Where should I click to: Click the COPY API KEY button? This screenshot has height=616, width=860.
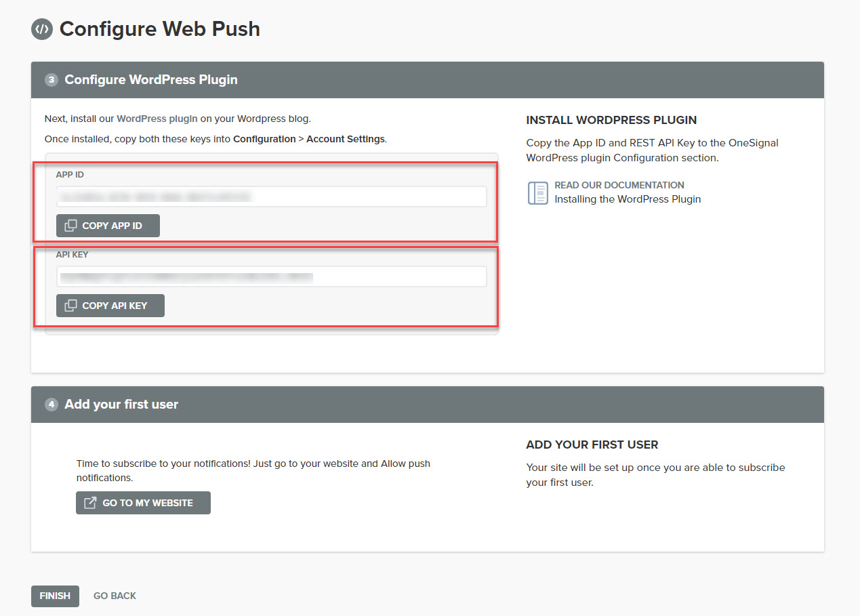(x=110, y=306)
